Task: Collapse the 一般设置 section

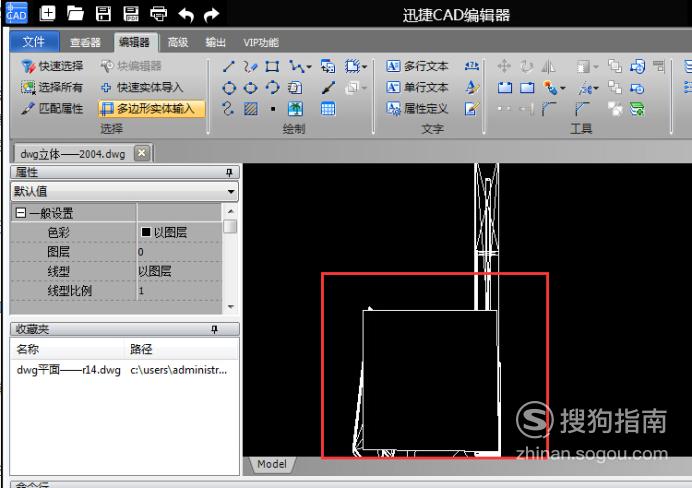Action: (x=20, y=213)
